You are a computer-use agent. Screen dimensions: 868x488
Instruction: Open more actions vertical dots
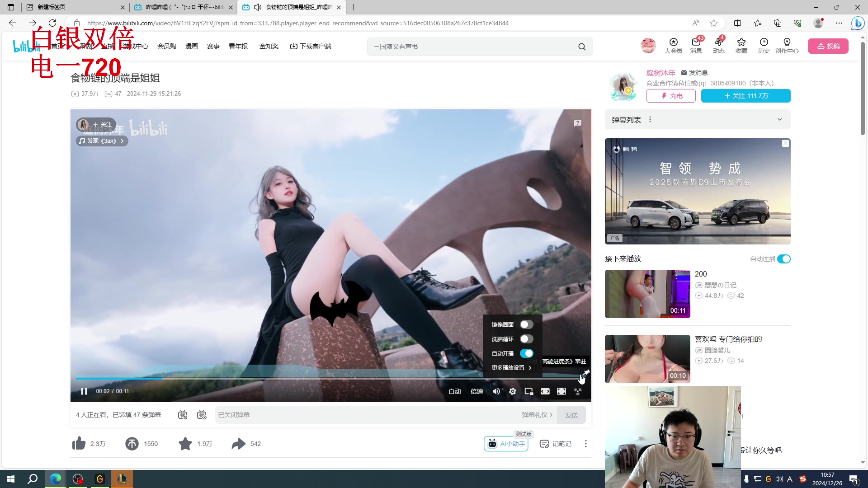pos(586,444)
